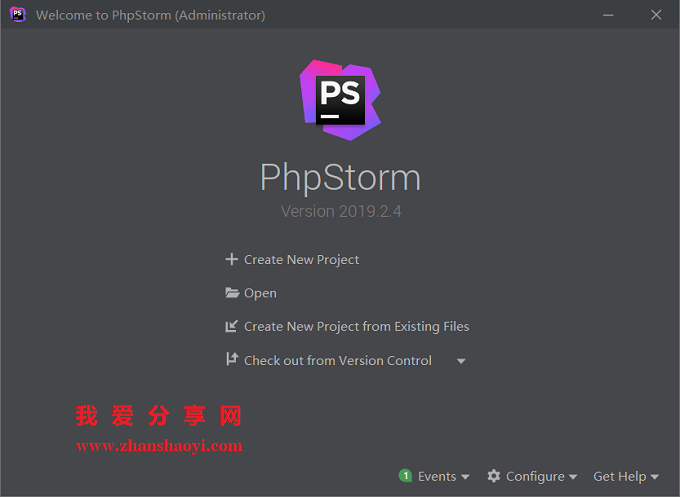Image resolution: width=680 pixels, height=497 pixels.
Task: Select Create New Project
Action: point(301,259)
